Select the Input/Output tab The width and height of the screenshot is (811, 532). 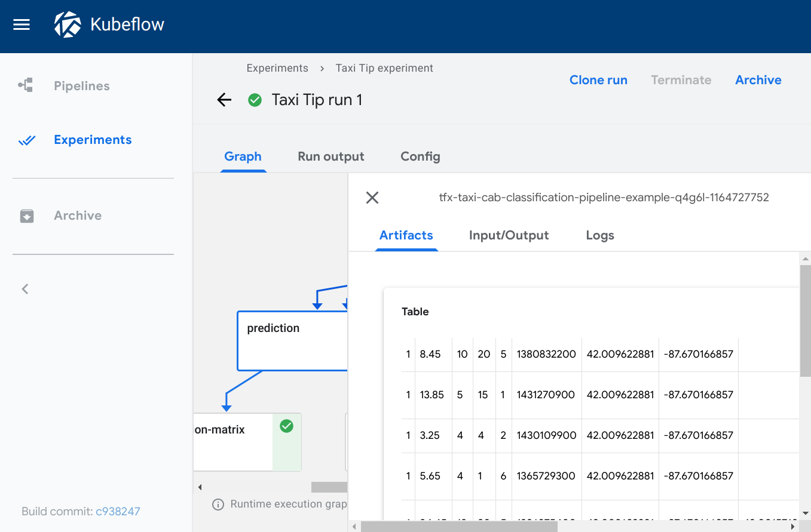[x=509, y=235]
